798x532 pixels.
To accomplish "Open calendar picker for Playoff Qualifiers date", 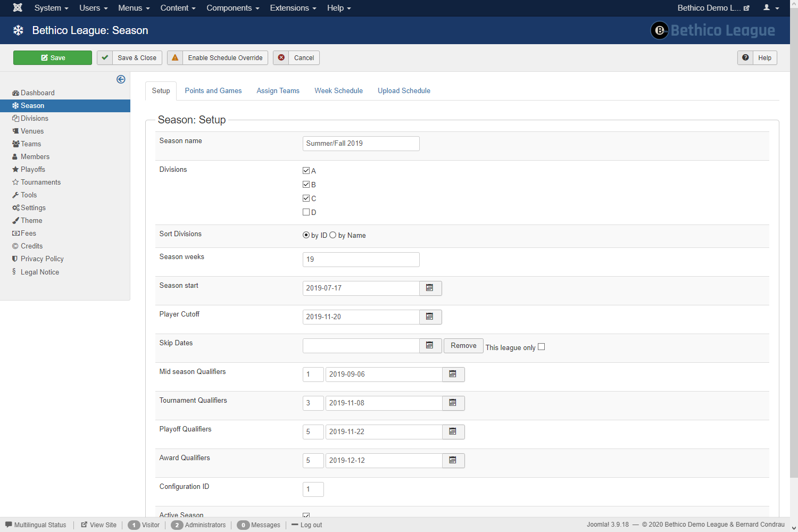I will 453,431.
